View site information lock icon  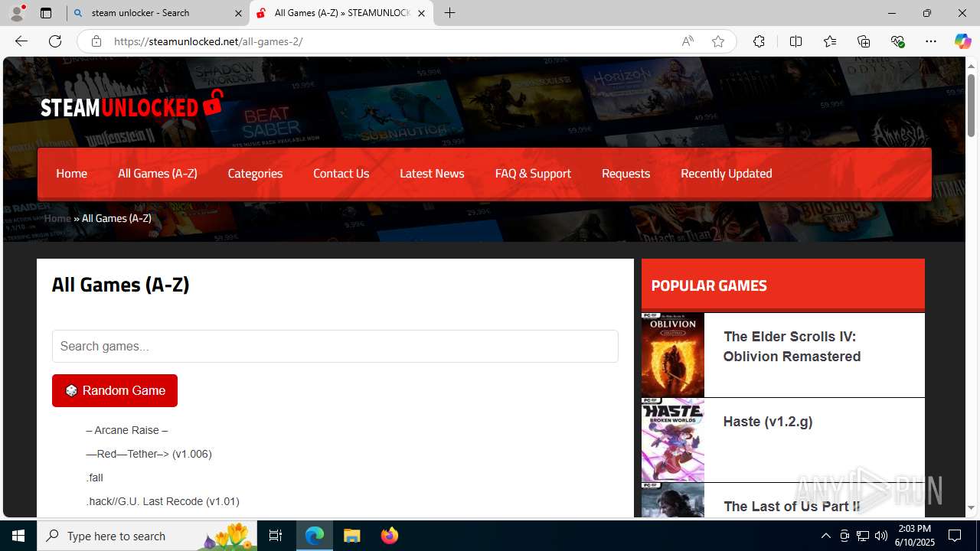[x=96, y=41]
